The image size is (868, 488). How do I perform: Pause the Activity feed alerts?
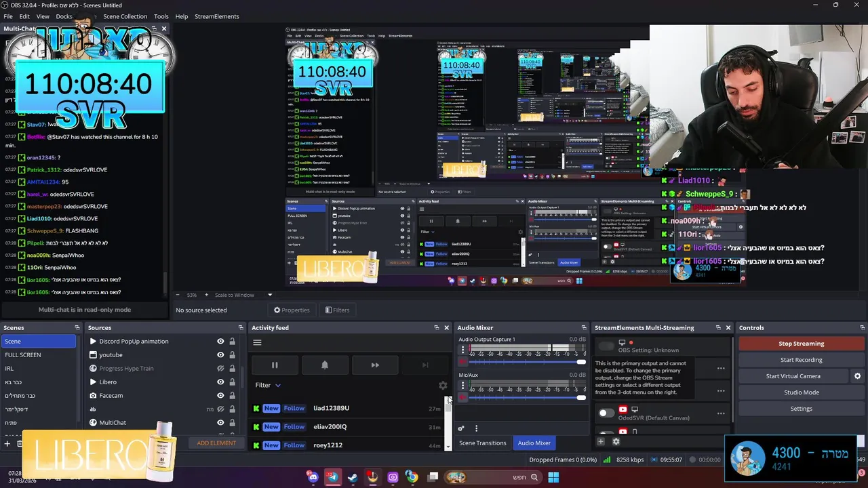click(x=275, y=365)
